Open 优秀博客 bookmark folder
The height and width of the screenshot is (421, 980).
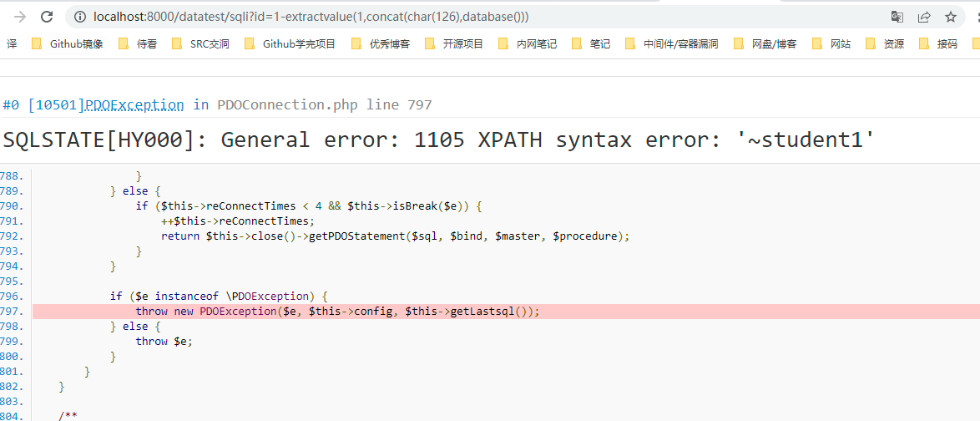pos(381,43)
